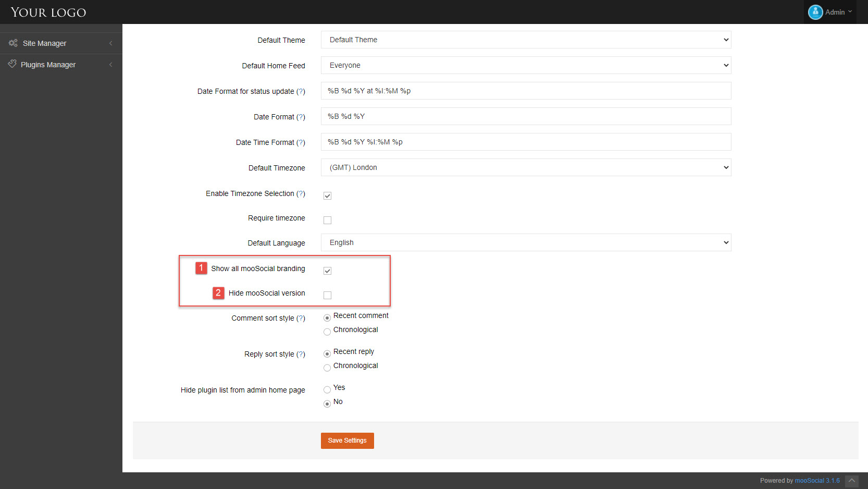Open the Site Manager sidebar menu
Image resolution: width=868 pixels, height=489 pixels.
click(x=61, y=43)
